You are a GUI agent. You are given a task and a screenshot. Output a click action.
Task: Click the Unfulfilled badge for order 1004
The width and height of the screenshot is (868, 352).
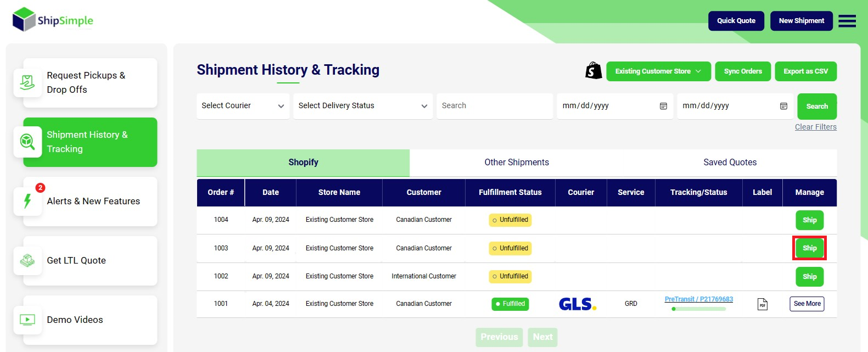(x=510, y=220)
